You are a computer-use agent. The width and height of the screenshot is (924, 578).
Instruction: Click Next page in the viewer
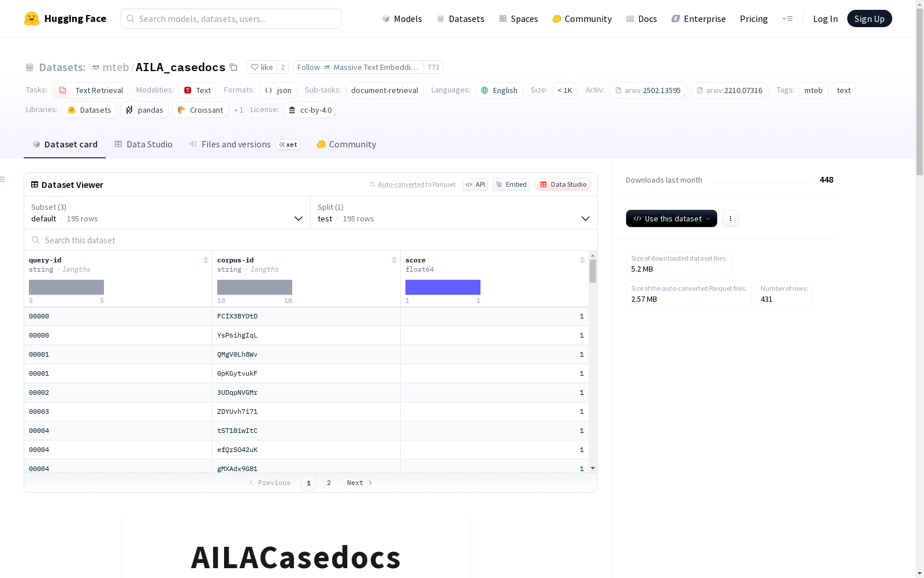click(x=359, y=483)
